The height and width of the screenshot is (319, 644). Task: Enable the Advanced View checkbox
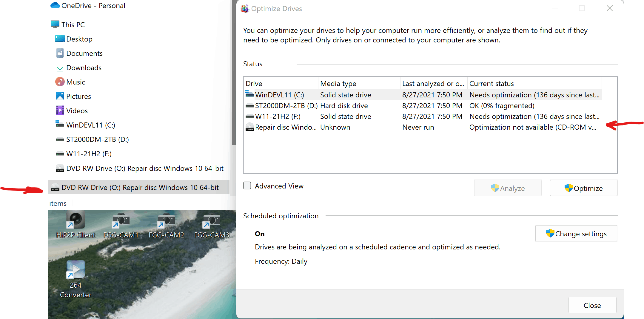pos(247,186)
